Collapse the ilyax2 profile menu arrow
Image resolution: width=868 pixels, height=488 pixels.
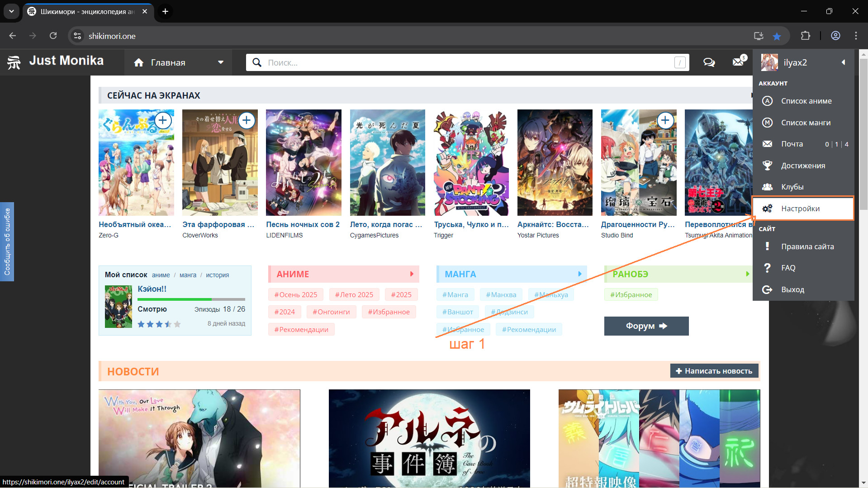(x=843, y=62)
